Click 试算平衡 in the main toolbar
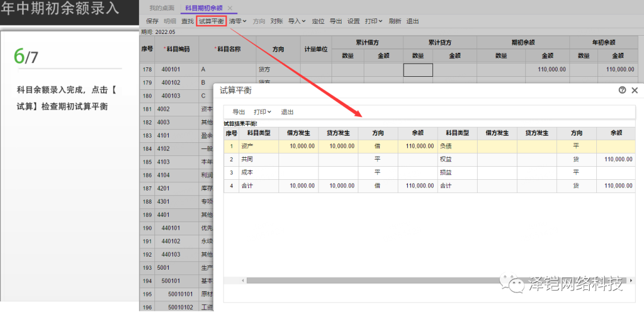The height and width of the screenshot is (312, 644). (x=211, y=21)
